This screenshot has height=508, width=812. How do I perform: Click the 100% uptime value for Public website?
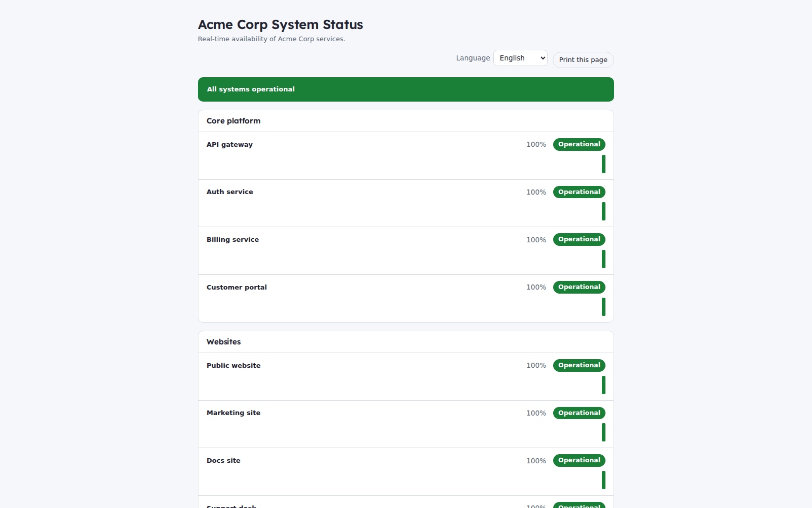pos(536,366)
